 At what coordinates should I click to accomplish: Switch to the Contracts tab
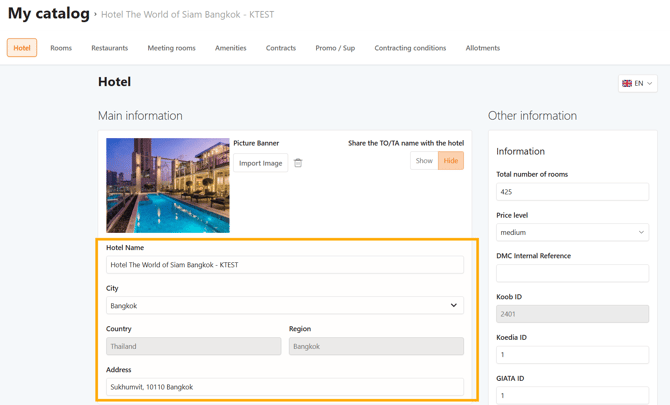click(281, 48)
